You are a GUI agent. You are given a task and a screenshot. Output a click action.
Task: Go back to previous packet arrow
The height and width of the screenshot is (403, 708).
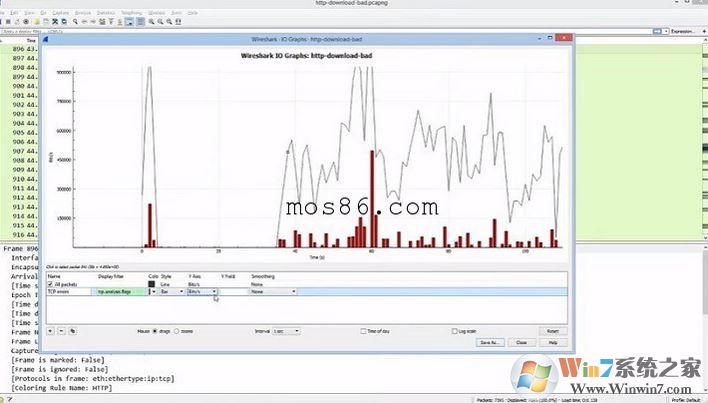point(84,22)
